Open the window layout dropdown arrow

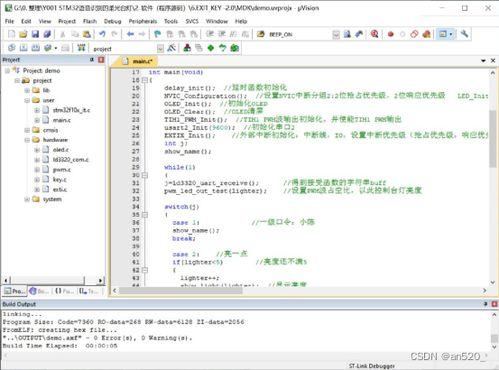tap(451, 34)
